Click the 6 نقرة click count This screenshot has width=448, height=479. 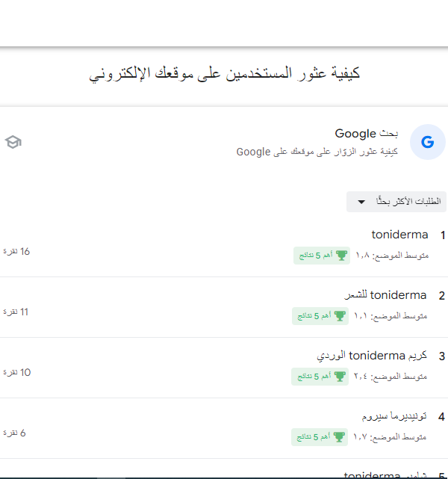(x=14, y=433)
